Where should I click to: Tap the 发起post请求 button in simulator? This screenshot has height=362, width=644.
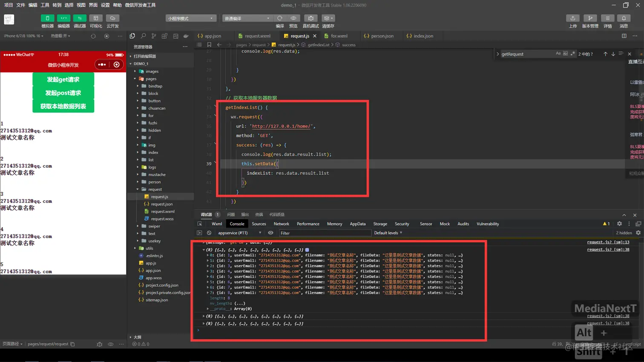63,93
